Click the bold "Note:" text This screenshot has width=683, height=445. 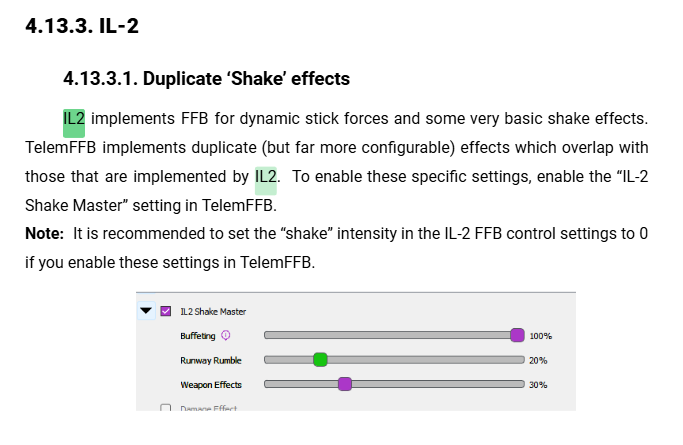[x=45, y=233]
